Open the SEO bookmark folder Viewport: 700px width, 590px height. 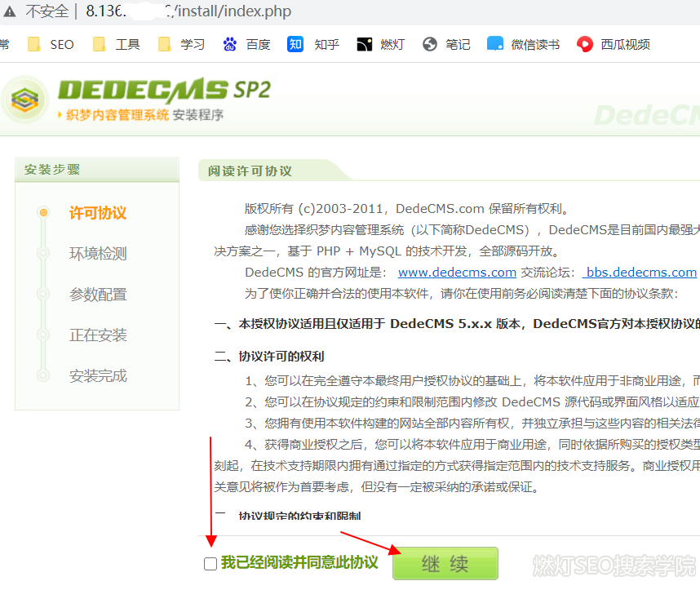[51, 44]
